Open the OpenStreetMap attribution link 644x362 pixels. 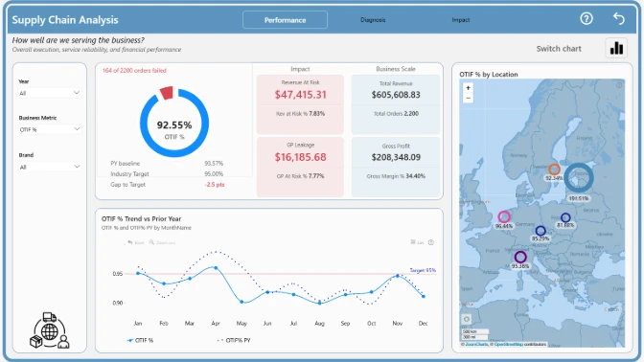click(x=508, y=344)
